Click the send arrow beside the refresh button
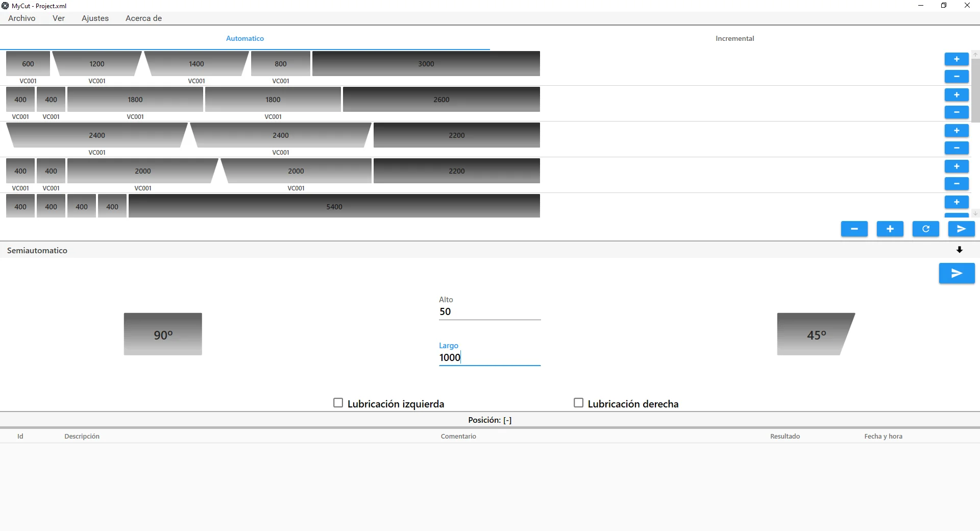 tap(961, 229)
